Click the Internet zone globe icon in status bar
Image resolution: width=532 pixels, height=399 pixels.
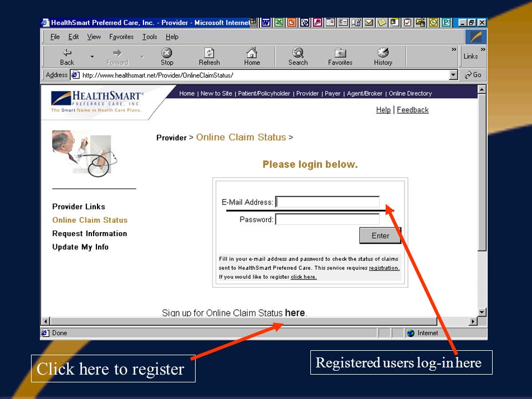411,333
